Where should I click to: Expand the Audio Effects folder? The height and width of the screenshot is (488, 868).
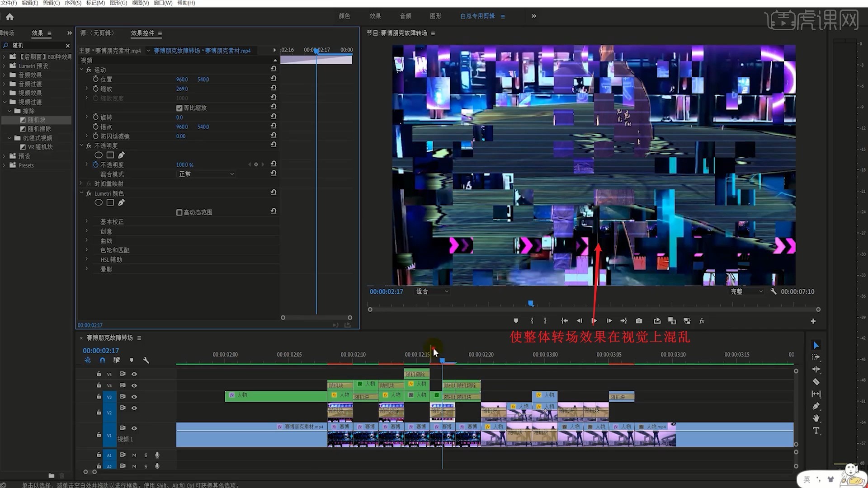pos(4,75)
